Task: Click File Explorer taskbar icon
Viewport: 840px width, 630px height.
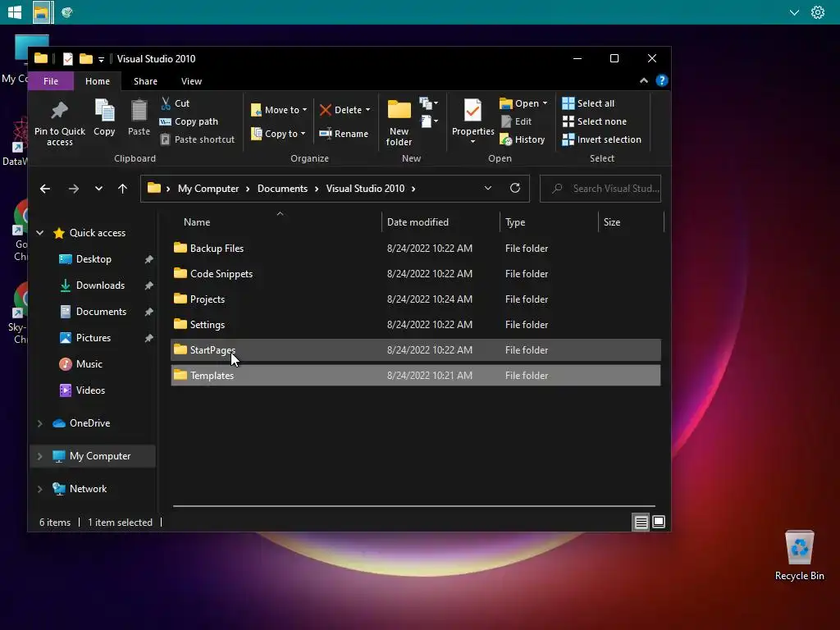Action: [x=41, y=12]
